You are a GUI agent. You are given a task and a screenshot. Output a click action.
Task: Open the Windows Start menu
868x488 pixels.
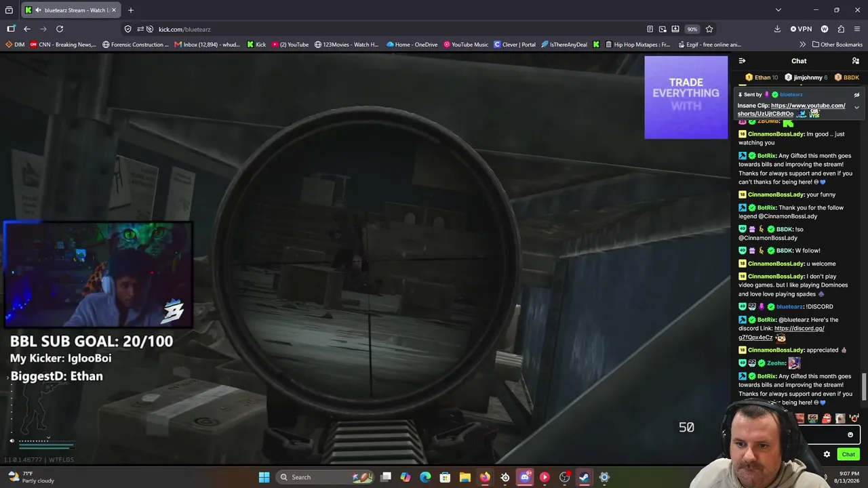[x=264, y=477]
